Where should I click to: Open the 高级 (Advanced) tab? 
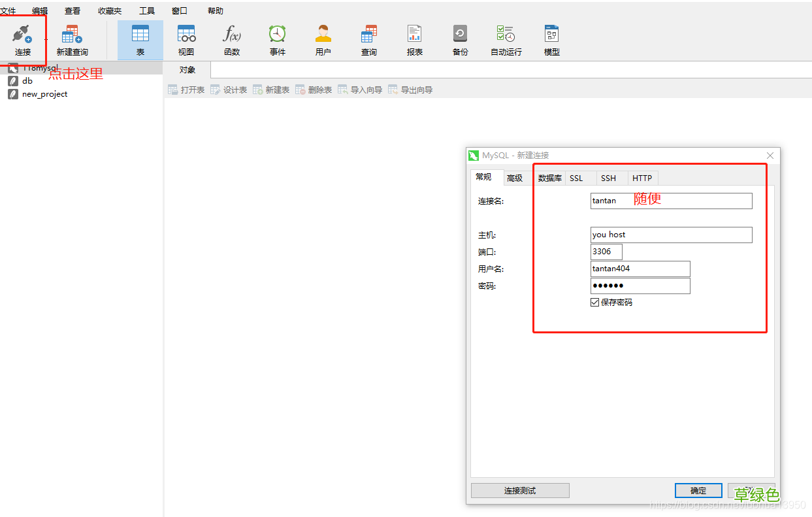coord(515,177)
